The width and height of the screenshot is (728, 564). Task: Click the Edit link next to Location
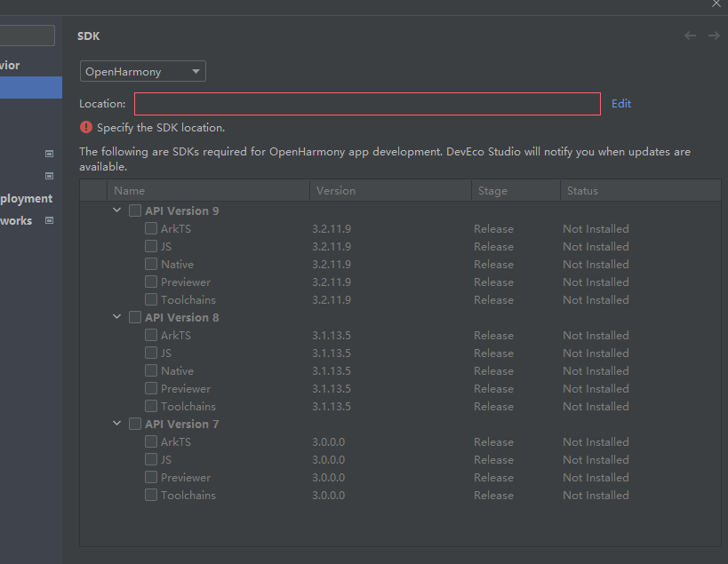[x=620, y=104]
